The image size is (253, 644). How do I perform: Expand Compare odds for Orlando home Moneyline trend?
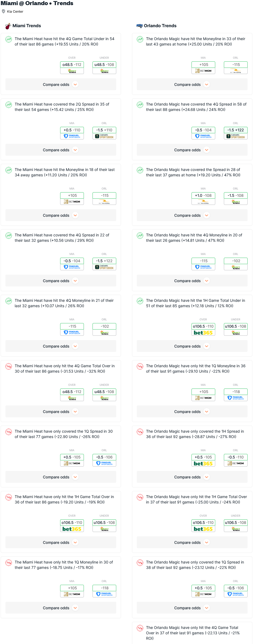pyautogui.click(x=192, y=85)
